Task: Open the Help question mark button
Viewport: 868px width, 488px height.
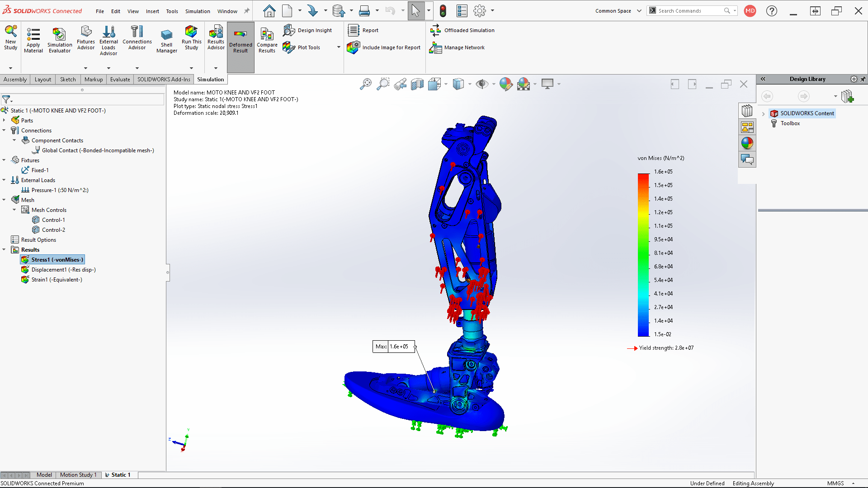Action: 772,11
